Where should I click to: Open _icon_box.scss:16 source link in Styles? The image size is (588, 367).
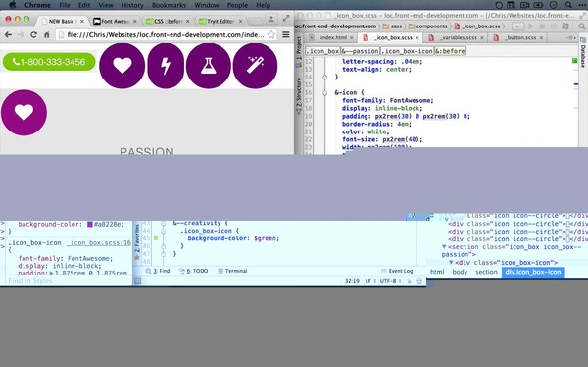coord(99,243)
